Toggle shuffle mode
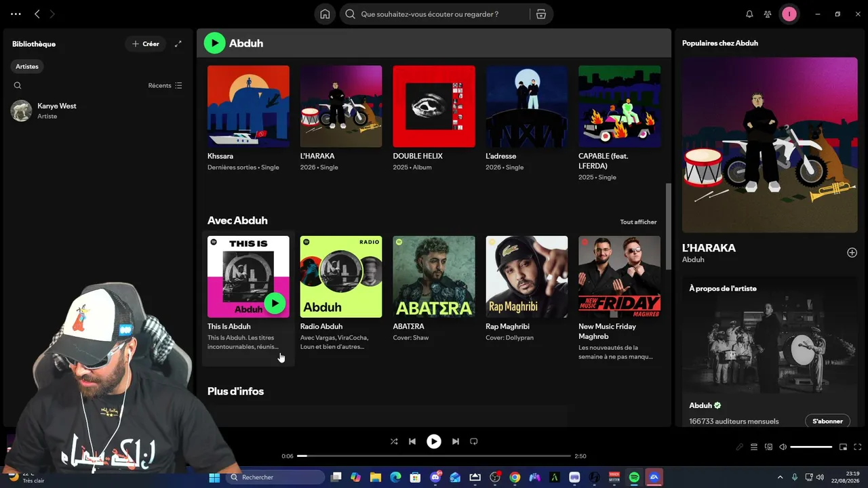868x488 pixels. (x=394, y=441)
